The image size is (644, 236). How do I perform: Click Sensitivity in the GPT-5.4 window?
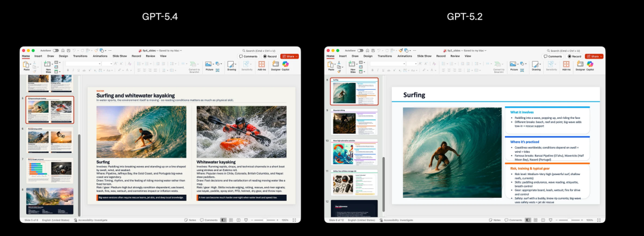pyautogui.click(x=247, y=66)
